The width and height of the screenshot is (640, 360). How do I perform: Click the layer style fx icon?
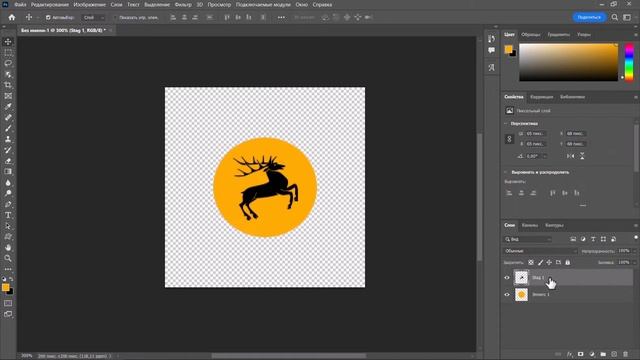click(569, 354)
